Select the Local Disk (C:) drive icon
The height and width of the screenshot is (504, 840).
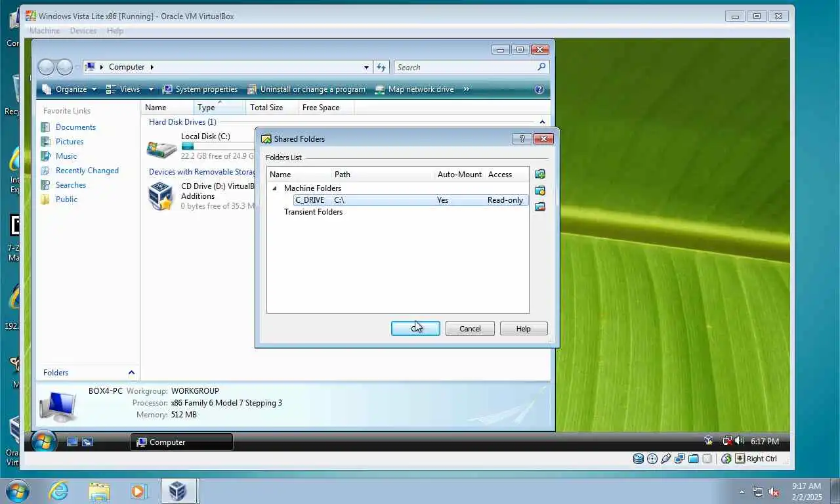click(161, 148)
